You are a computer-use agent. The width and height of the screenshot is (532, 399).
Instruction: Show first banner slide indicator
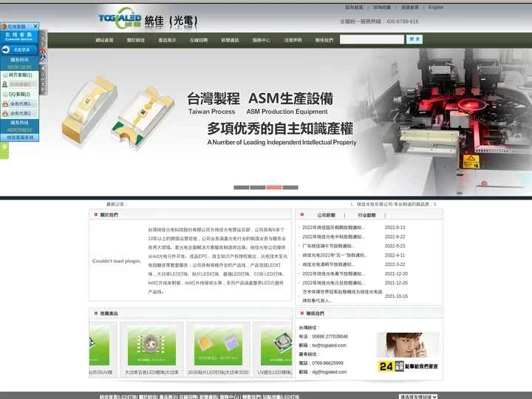pos(241,187)
